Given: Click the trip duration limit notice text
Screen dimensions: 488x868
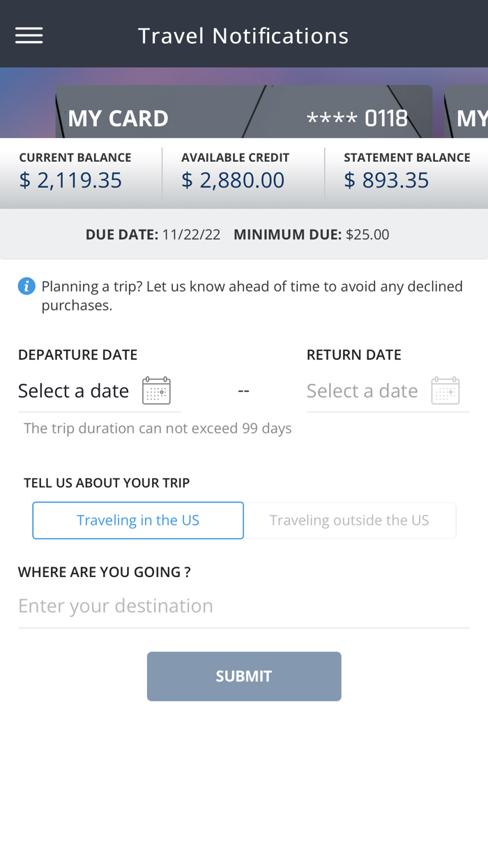Looking at the screenshot, I should (157, 428).
